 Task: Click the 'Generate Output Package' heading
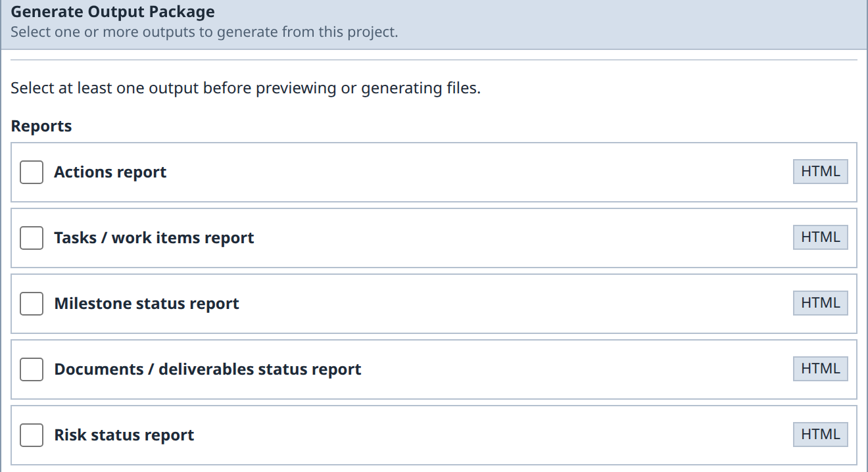(x=112, y=12)
